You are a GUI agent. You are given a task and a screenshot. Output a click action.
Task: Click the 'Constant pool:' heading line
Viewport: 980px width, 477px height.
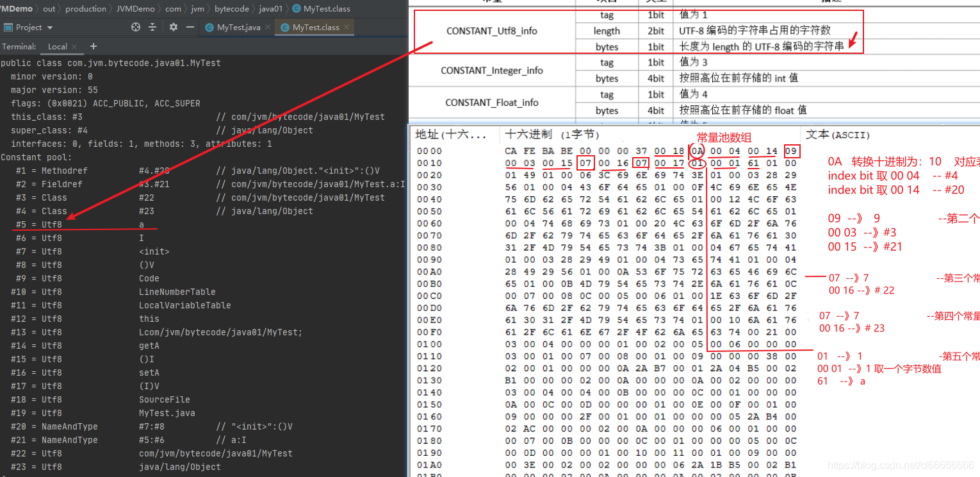tap(36, 157)
